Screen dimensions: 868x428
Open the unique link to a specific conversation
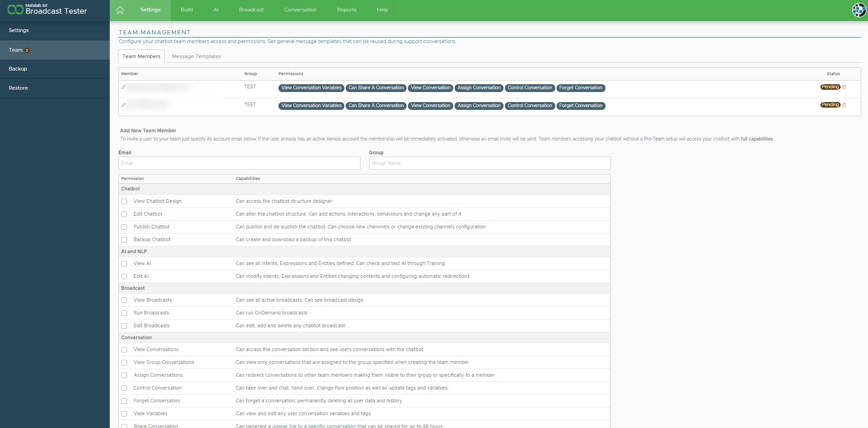(314, 426)
